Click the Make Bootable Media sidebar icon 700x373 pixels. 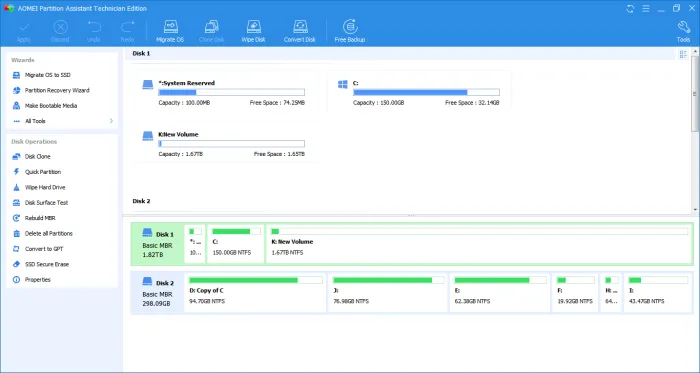coord(17,106)
